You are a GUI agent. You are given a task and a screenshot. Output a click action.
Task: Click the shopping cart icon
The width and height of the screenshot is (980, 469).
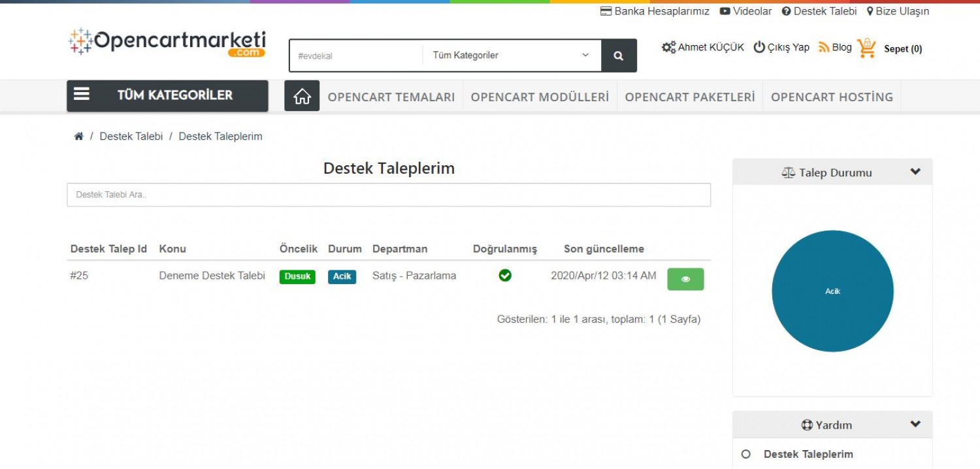point(867,48)
